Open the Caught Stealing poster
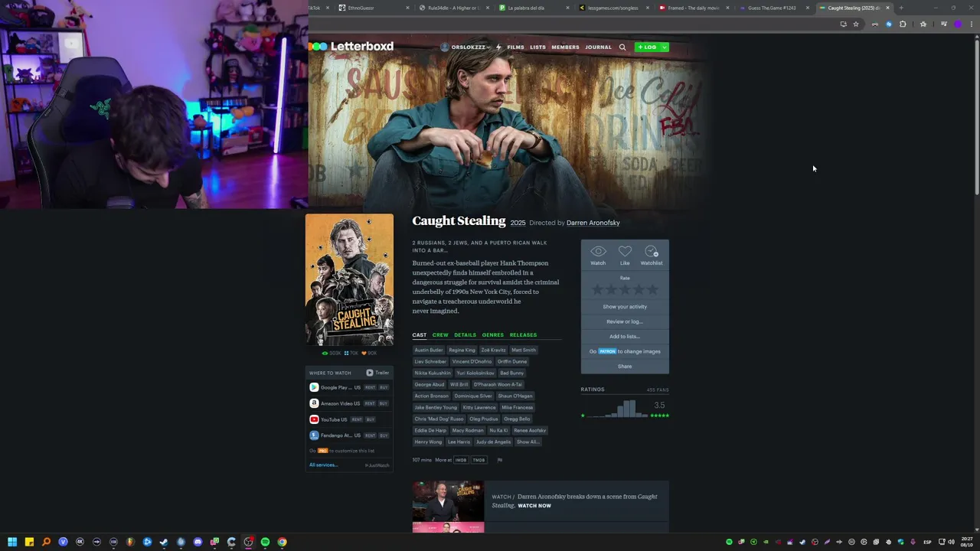 (x=349, y=280)
